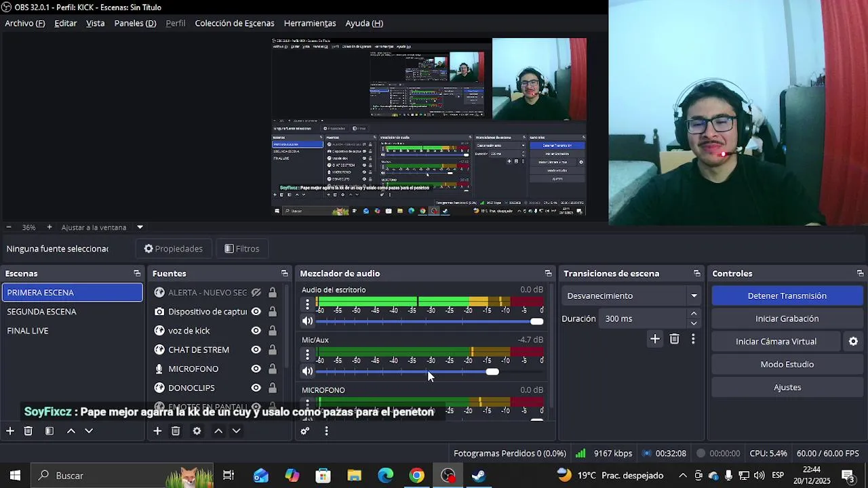This screenshot has height=488, width=868.
Task: Open the Vista menu
Action: click(x=96, y=23)
